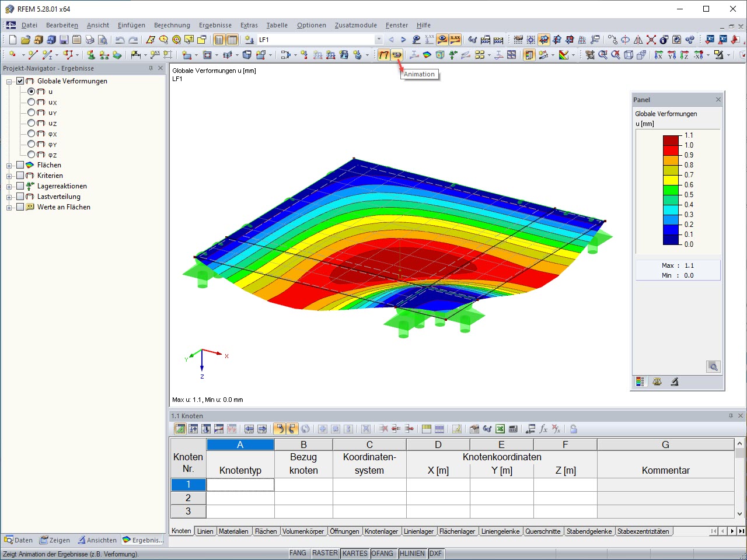Click the Save floppy disk icon
The width and height of the screenshot is (747, 560).
pos(64,40)
